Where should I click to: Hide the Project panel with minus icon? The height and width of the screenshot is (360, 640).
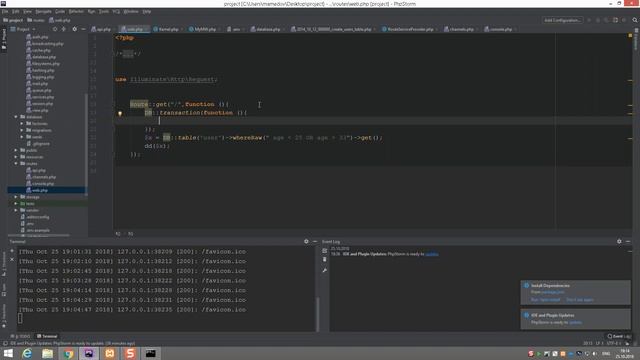pos(83,29)
